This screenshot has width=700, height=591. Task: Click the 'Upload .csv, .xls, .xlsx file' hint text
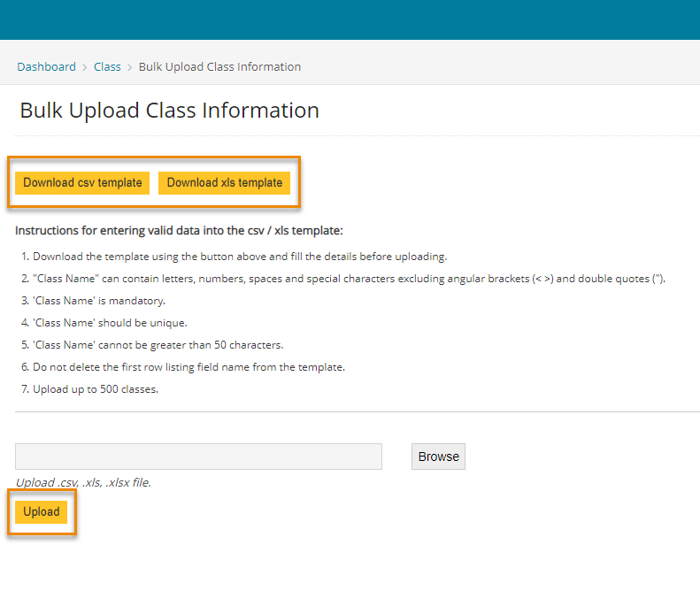(83, 483)
